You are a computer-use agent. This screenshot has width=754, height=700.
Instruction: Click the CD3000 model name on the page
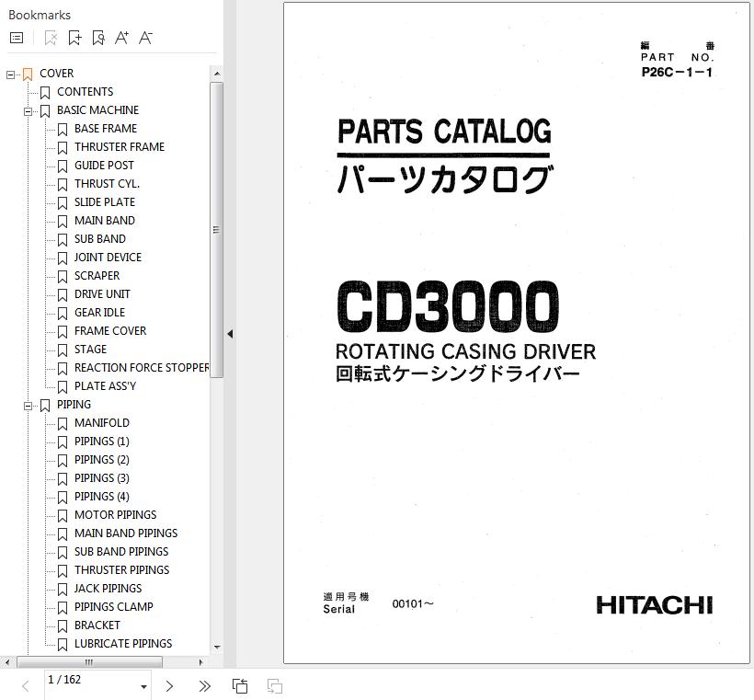pyautogui.click(x=448, y=307)
